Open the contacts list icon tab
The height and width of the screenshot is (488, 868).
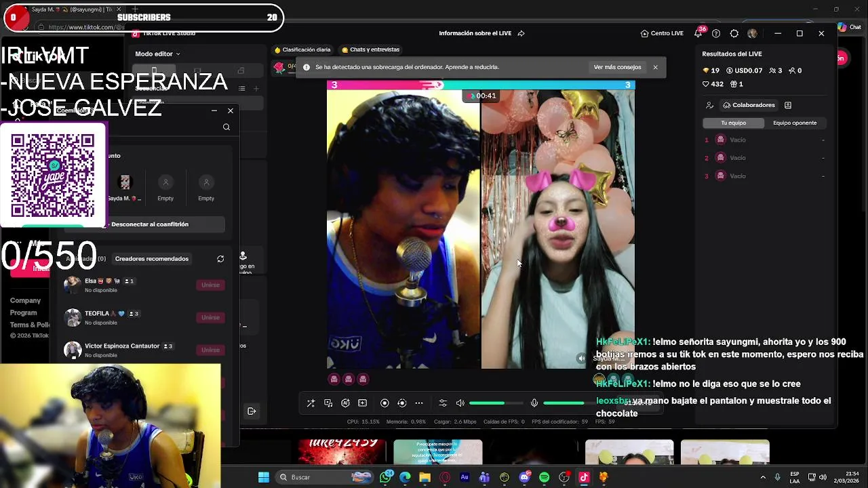pyautogui.click(x=788, y=105)
